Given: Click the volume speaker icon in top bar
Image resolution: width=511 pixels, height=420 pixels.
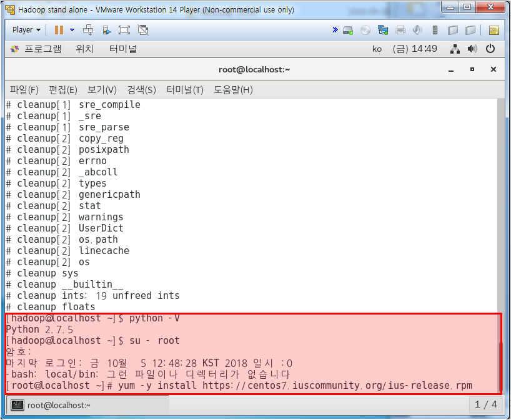Looking at the screenshot, I should pos(472,49).
